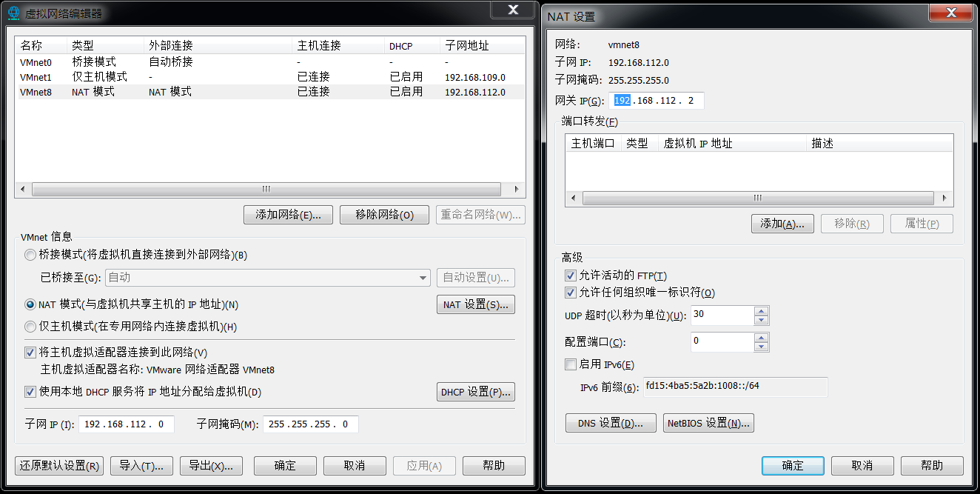The width and height of the screenshot is (980, 494).
Task: Click the 网关 IP input field
Action: coord(656,101)
